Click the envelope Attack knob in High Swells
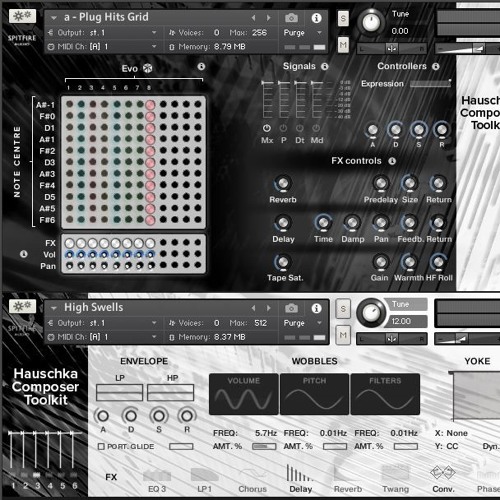Image resolution: width=500 pixels, height=500 pixels. [103, 416]
